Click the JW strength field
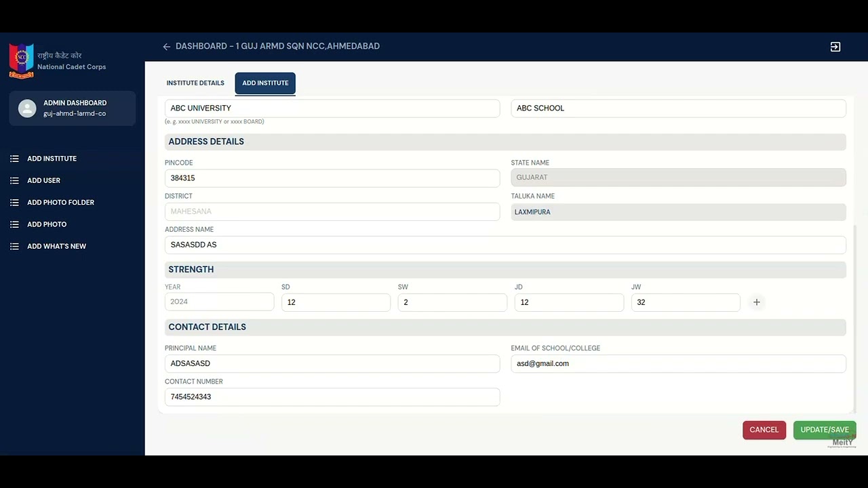The height and width of the screenshot is (488, 868). click(x=686, y=302)
